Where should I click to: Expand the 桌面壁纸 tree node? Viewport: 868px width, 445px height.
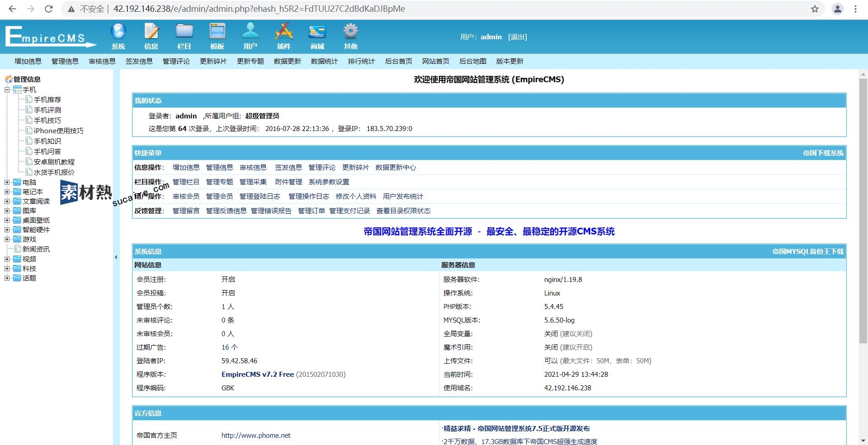coord(7,220)
